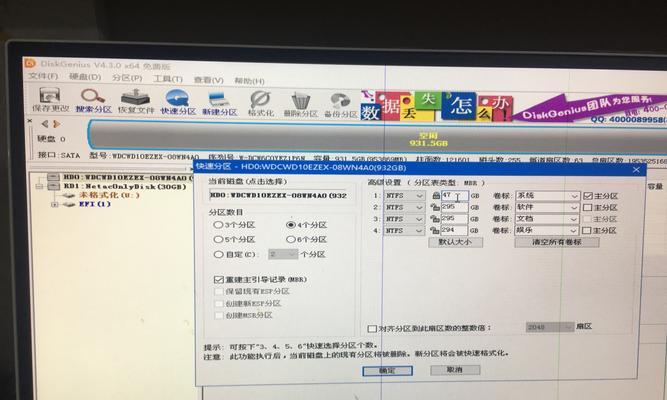Click the Default Size (默认大小) button

coord(455,242)
